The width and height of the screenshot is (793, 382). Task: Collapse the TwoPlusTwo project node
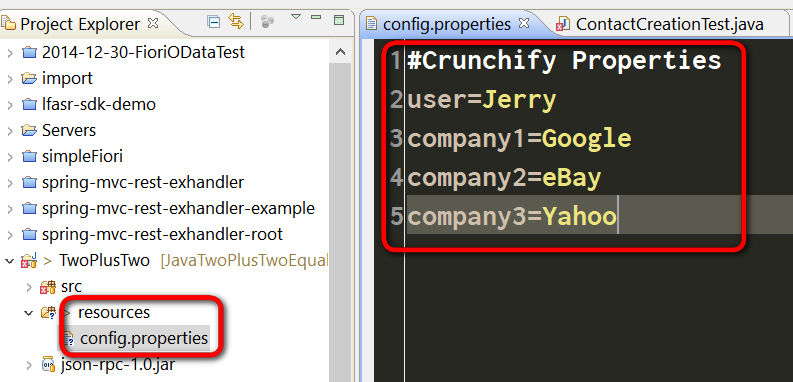tap(10, 261)
